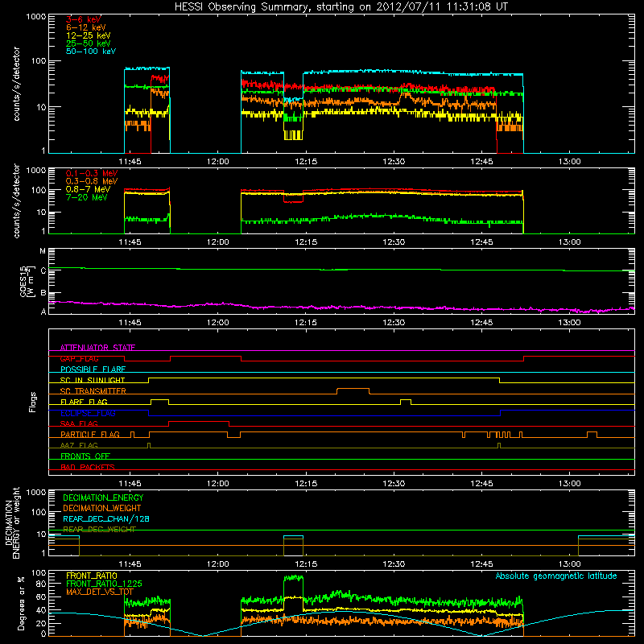Click the M class tick label on GOES plot
The height and width of the screenshot is (644, 644).
(x=43, y=251)
